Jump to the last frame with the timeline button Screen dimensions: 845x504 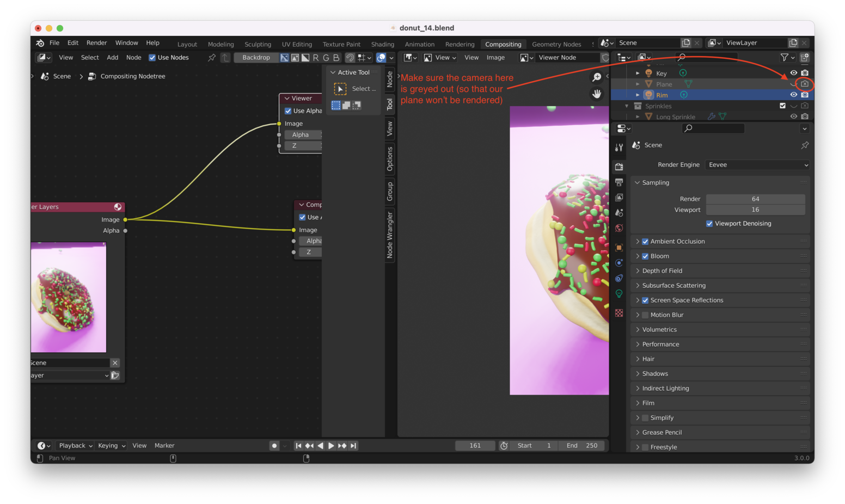coord(354,445)
